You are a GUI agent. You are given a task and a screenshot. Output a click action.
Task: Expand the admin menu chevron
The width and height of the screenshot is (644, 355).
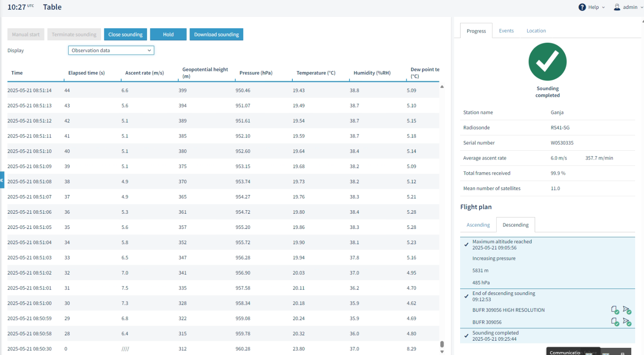641,7
